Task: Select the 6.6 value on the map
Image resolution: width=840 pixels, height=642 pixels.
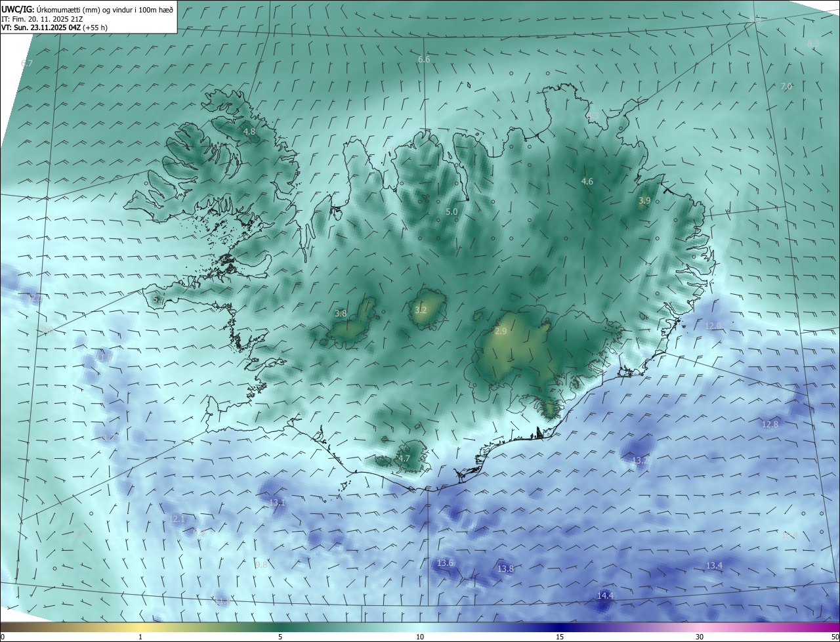Action: [424, 60]
